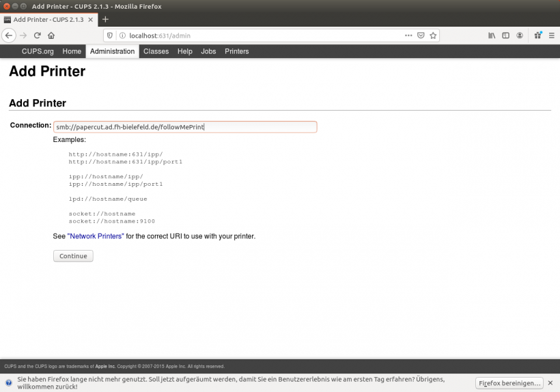Viewport: 560px width, 392px height.
Task: Open the Printers tab
Action: pyautogui.click(x=237, y=51)
